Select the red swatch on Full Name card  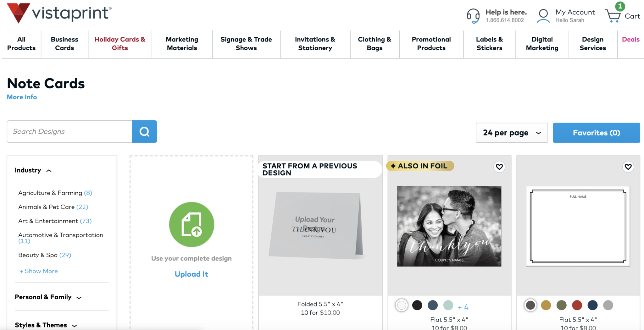click(577, 305)
